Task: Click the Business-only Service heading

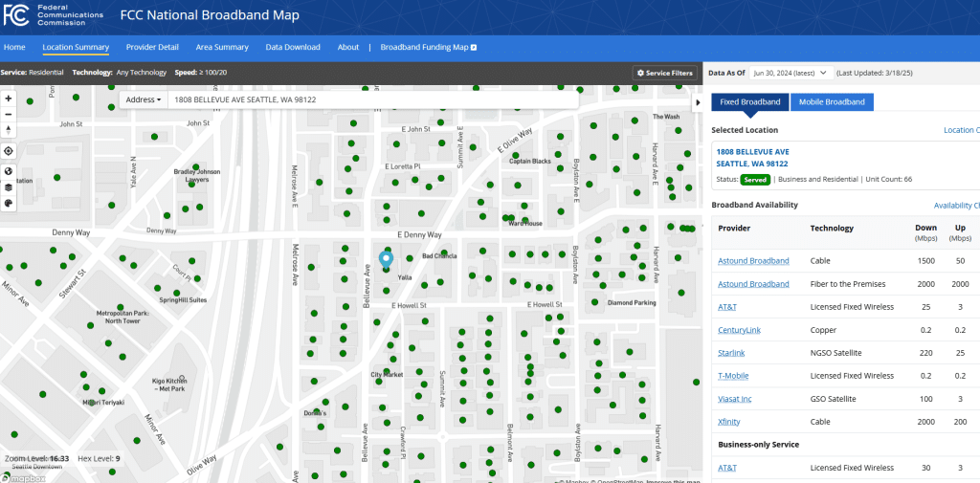Action: 758,444
